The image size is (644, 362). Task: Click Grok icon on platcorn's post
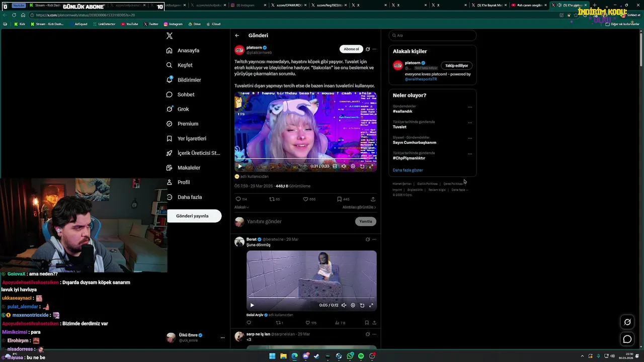click(x=368, y=49)
